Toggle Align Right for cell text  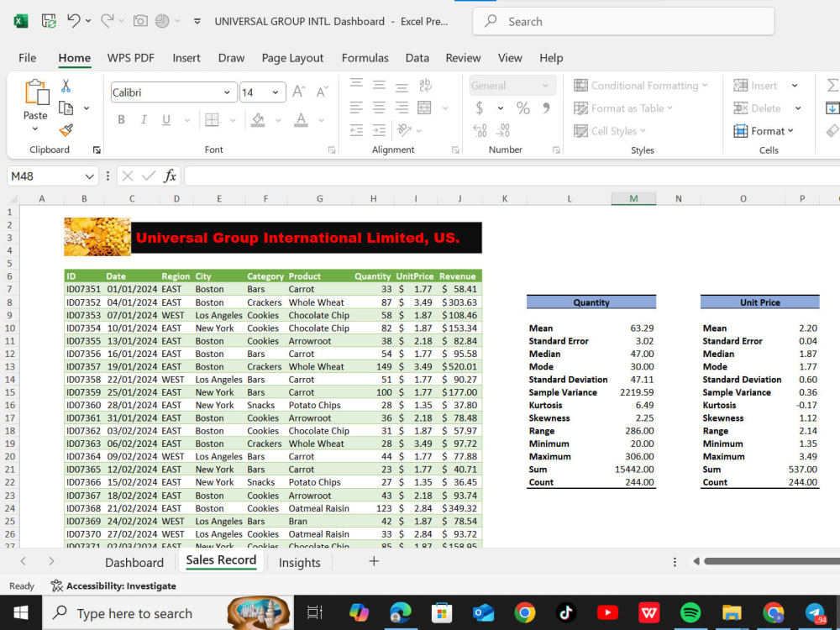click(x=402, y=108)
